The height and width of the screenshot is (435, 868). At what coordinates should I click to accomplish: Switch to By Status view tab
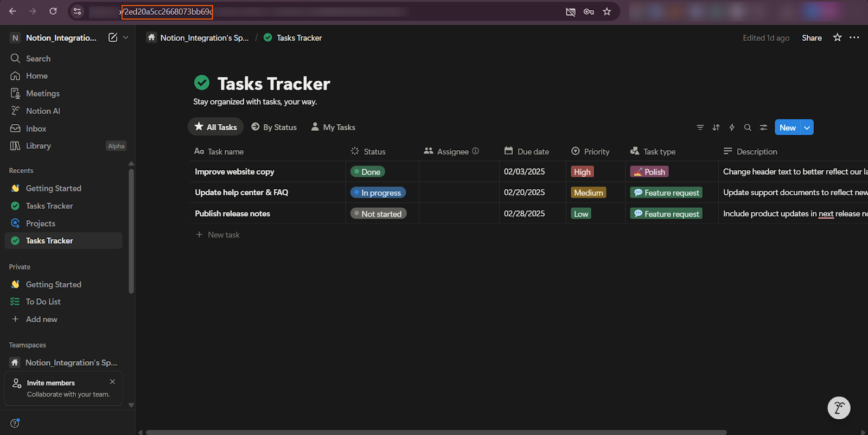pyautogui.click(x=274, y=127)
